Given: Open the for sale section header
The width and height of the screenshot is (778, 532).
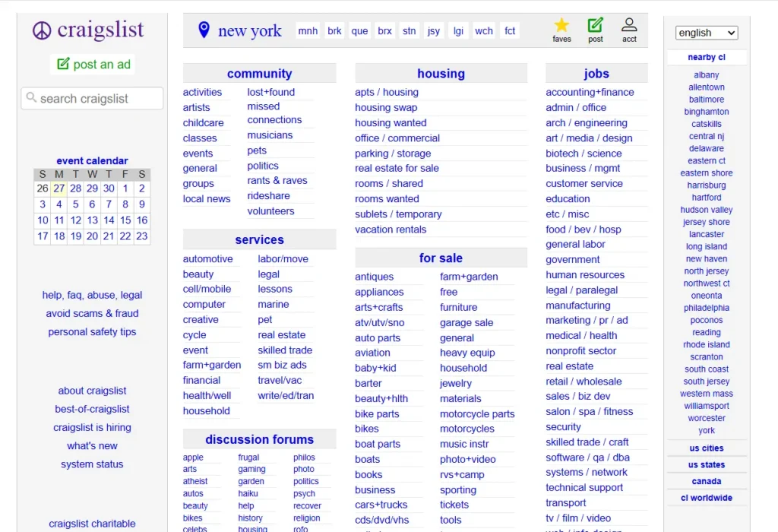Looking at the screenshot, I should pyautogui.click(x=441, y=258).
